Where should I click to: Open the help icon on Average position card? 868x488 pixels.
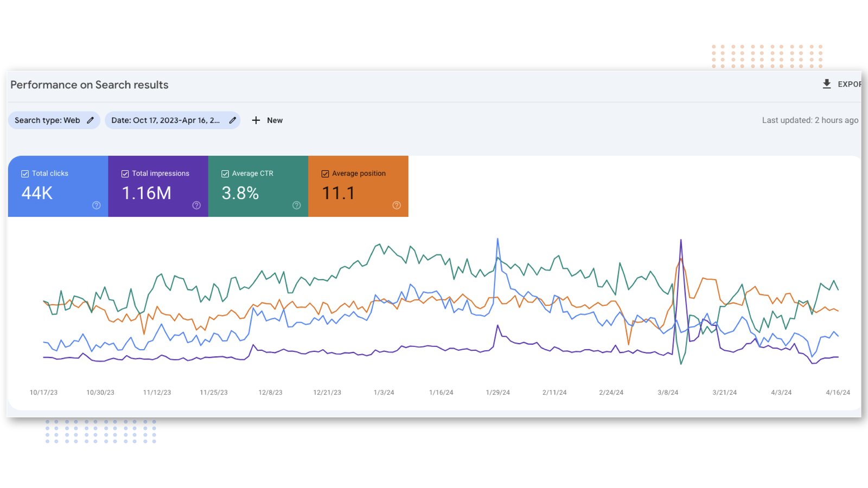(x=397, y=206)
